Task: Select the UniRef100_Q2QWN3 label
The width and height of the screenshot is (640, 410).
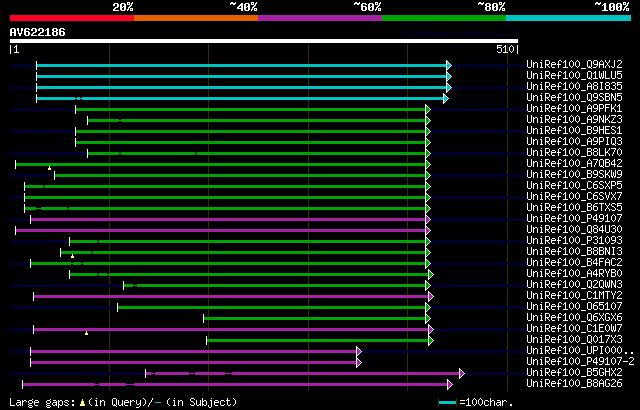Action: point(574,284)
